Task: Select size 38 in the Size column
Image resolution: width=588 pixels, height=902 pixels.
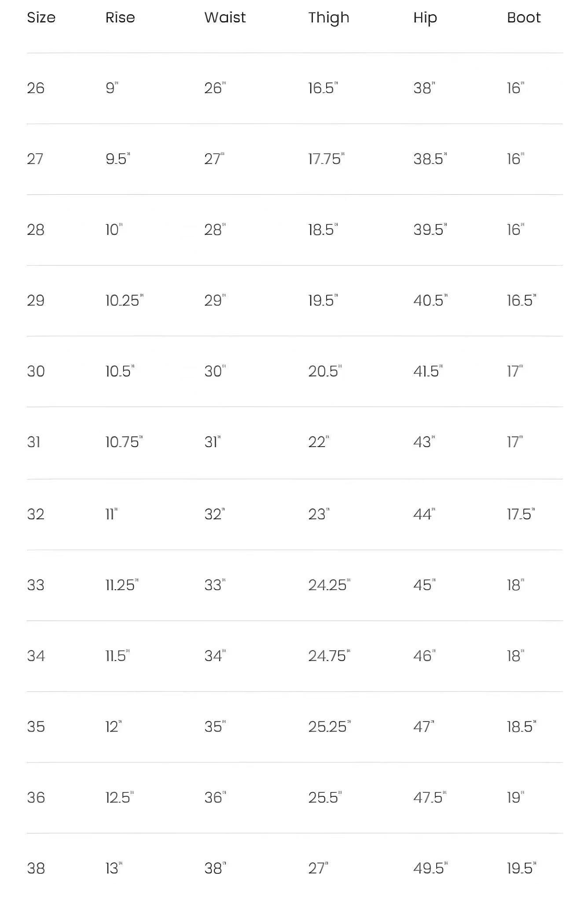Action: (36, 868)
